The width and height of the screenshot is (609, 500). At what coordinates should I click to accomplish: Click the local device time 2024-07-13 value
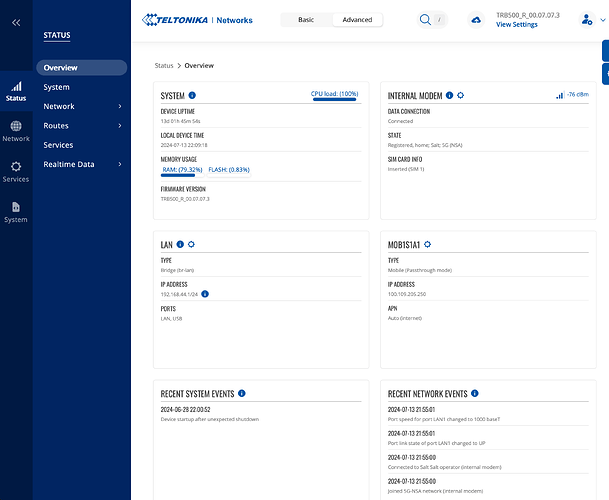tap(184, 145)
